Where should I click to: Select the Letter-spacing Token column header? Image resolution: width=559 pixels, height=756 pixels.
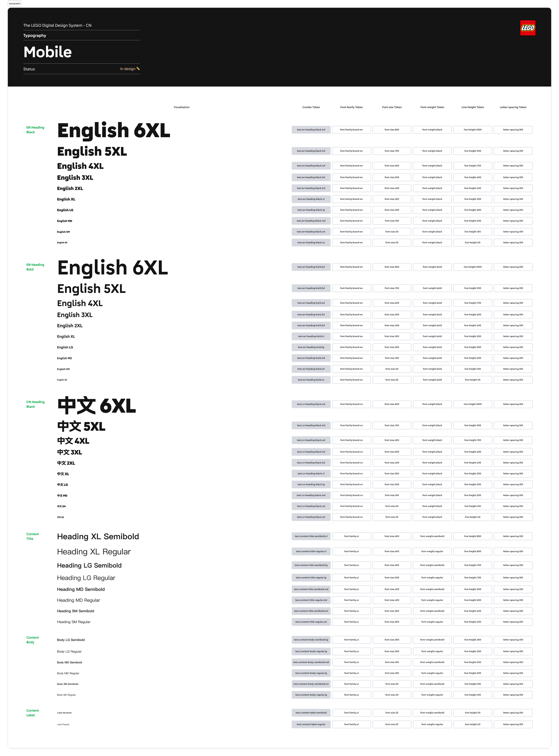click(513, 107)
